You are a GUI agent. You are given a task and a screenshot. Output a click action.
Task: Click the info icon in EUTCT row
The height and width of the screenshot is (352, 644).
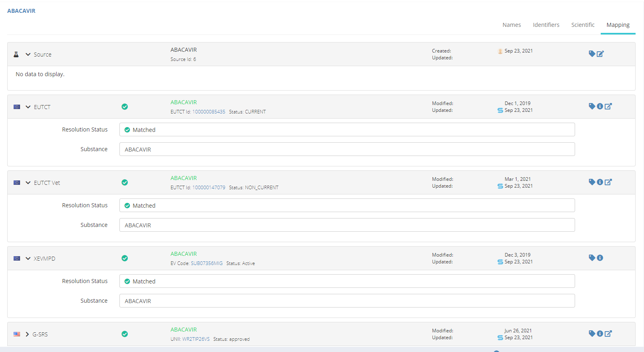(x=600, y=106)
